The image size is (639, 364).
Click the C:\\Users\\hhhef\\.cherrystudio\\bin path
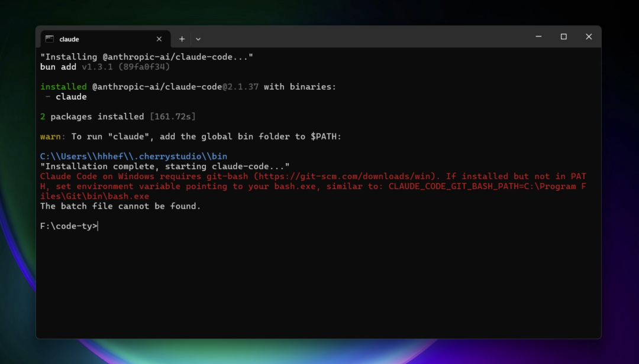tap(134, 157)
